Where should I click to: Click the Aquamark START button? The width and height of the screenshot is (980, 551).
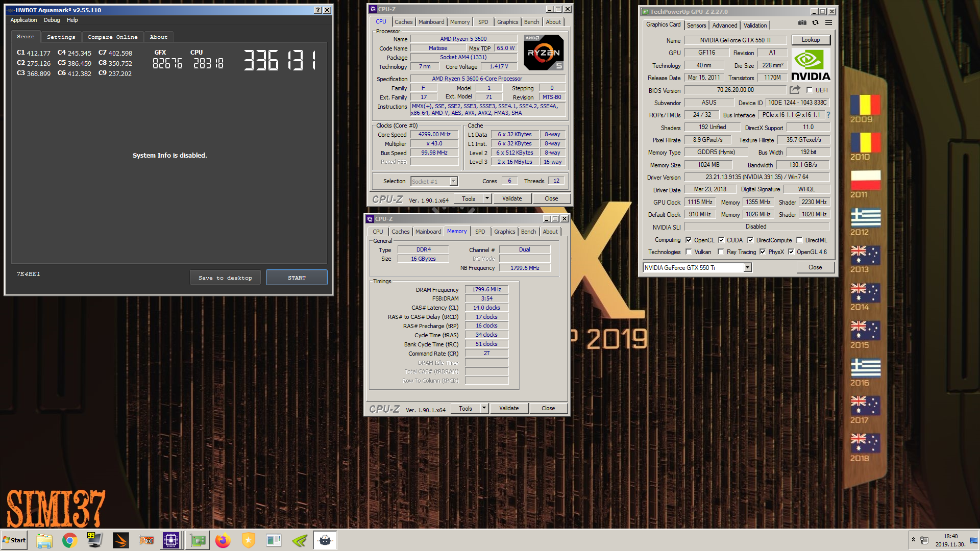tap(297, 278)
